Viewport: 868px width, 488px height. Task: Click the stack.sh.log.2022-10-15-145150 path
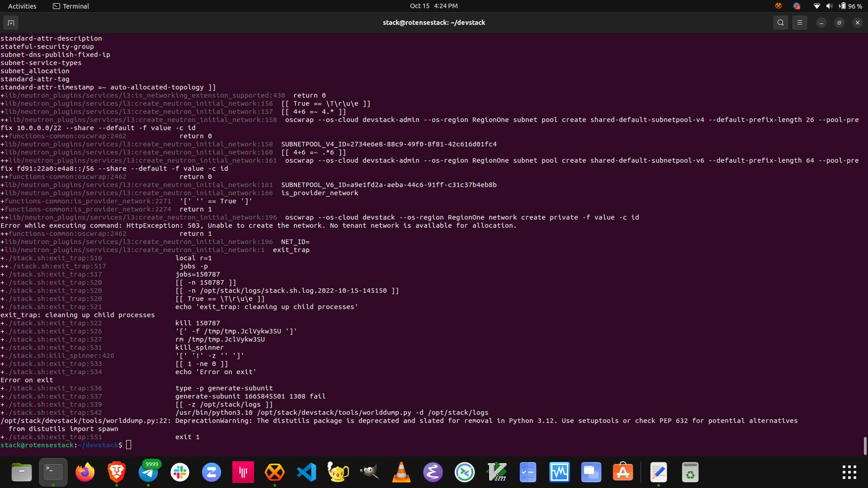293,291
